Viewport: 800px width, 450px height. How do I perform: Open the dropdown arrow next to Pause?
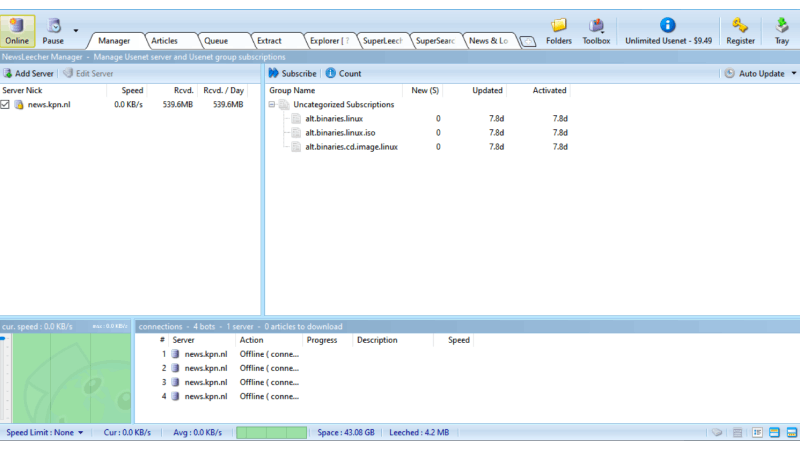click(x=76, y=31)
